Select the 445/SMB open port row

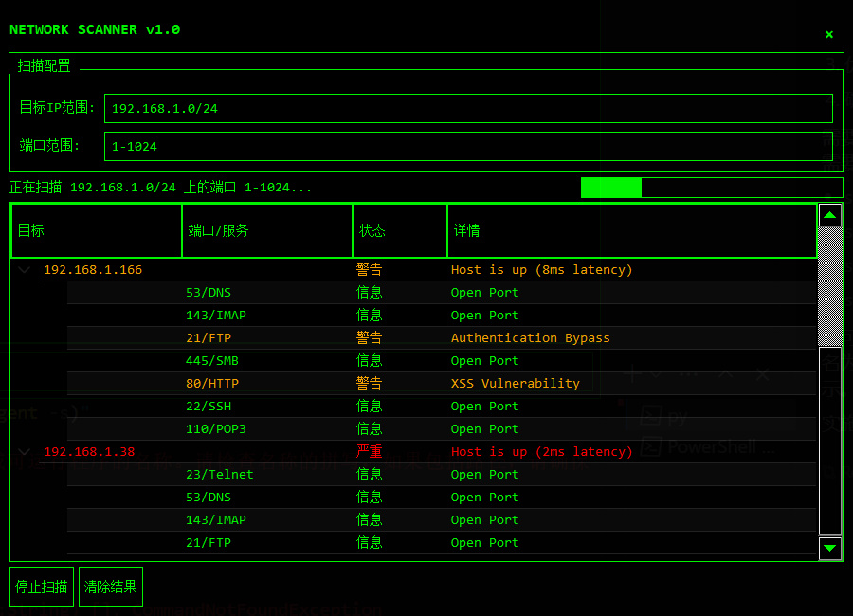click(x=441, y=361)
